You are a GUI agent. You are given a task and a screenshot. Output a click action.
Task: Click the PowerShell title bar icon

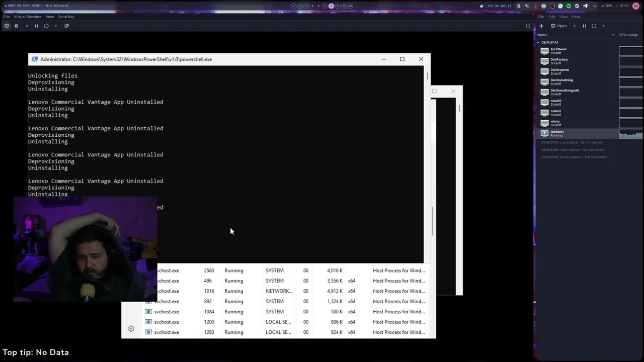click(x=34, y=59)
